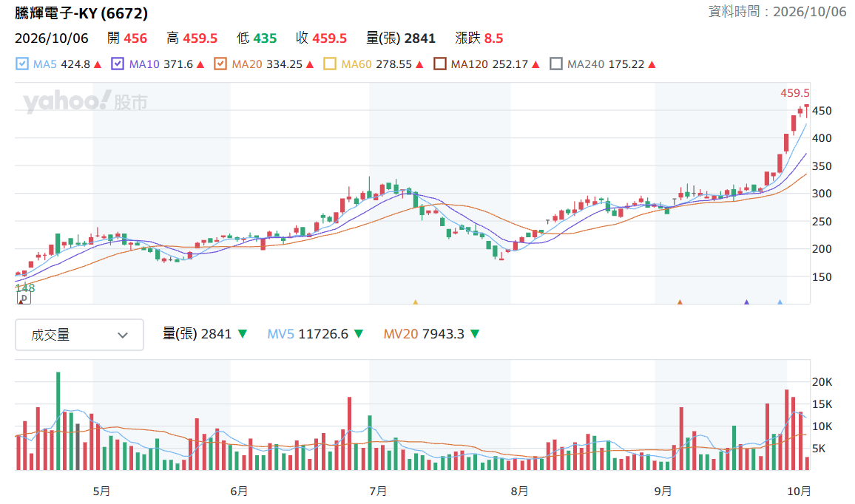Click the 5月 month label on the time axis

point(101,491)
